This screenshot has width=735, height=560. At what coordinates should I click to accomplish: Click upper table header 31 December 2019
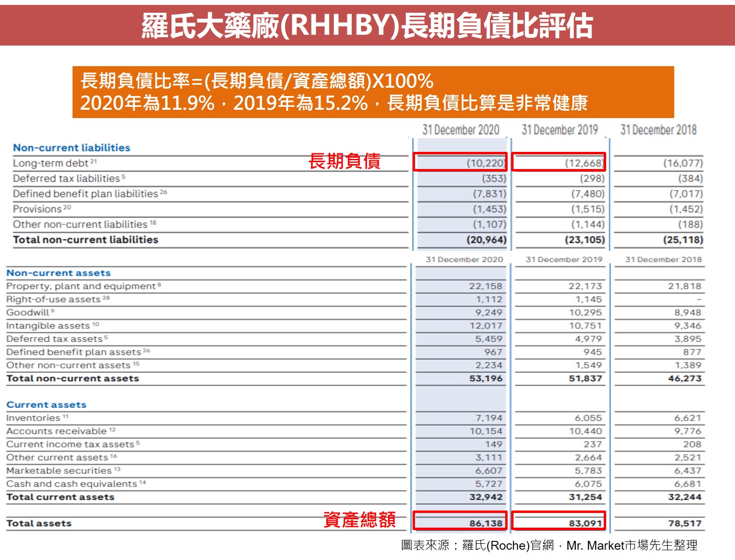pyautogui.click(x=560, y=130)
